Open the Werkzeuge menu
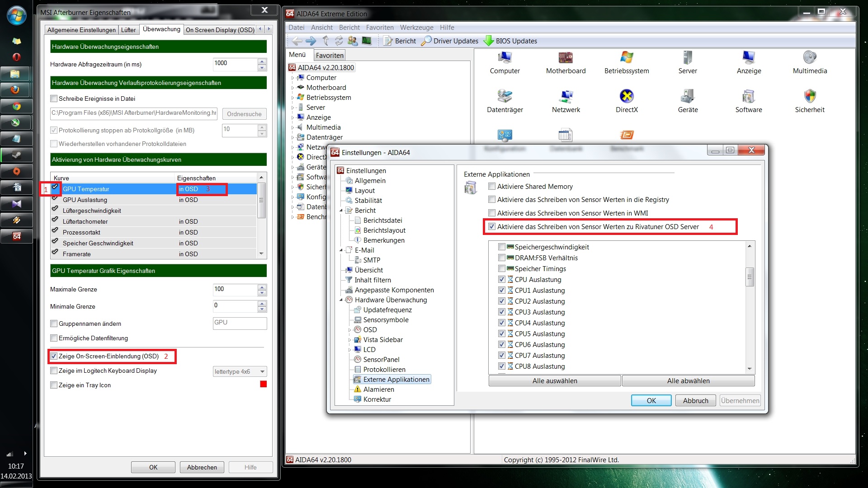868x488 pixels. (x=416, y=28)
